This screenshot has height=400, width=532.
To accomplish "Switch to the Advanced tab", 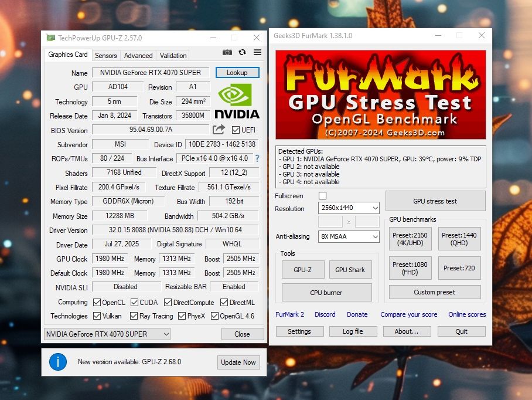I will [x=138, y=56].
